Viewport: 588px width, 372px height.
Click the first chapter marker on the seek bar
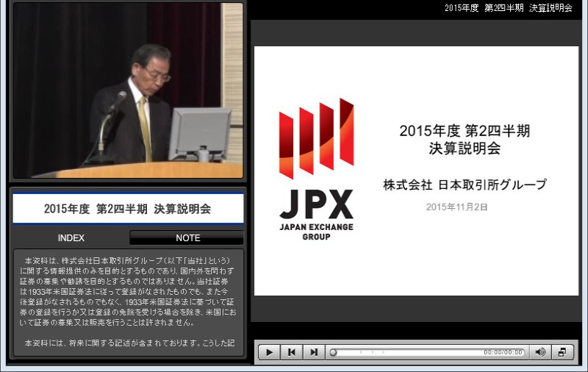pos(361,352)
